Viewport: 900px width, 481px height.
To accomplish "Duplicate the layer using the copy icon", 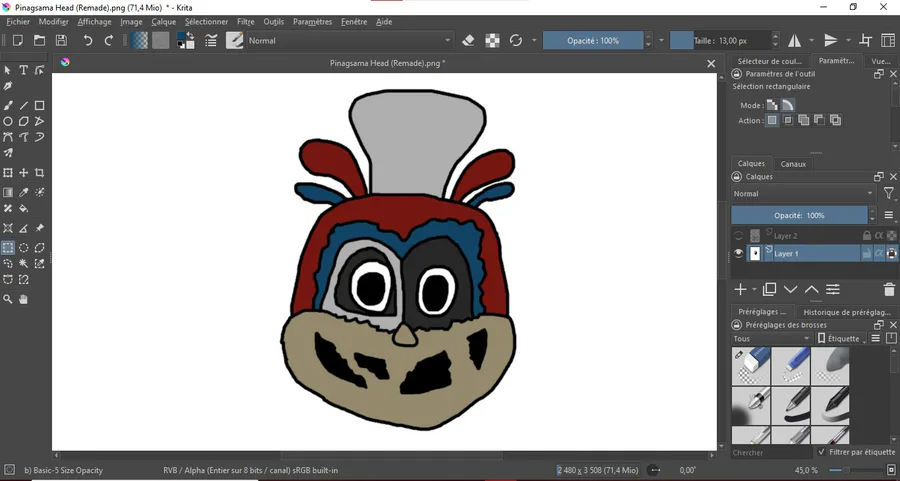I will tap(769, 290).
